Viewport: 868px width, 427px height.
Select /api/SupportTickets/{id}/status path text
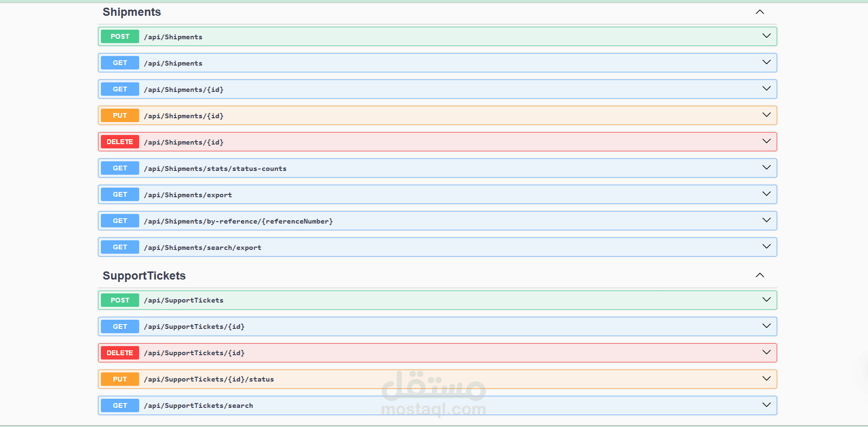[x=209, y=379]
